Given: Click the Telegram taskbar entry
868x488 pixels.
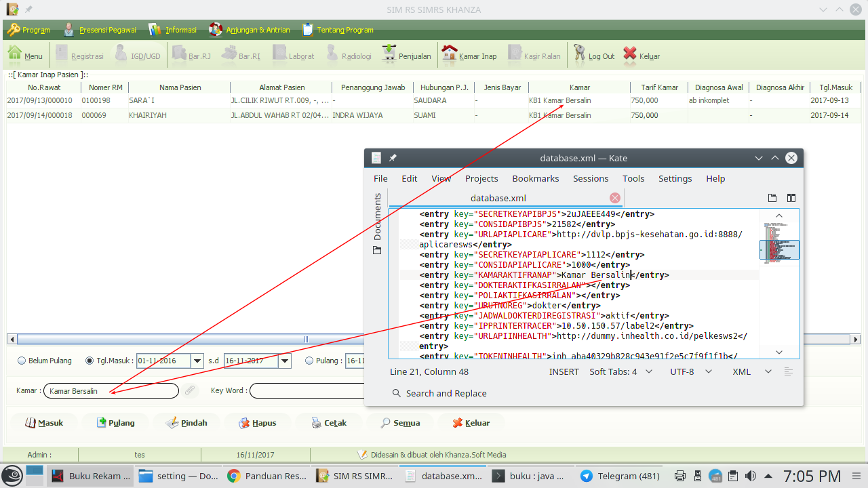Looking at the screenshot, I should (x=620, y=476).
